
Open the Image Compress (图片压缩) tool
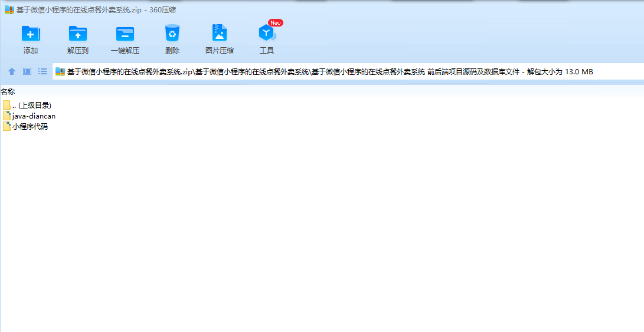click(220, 33)
